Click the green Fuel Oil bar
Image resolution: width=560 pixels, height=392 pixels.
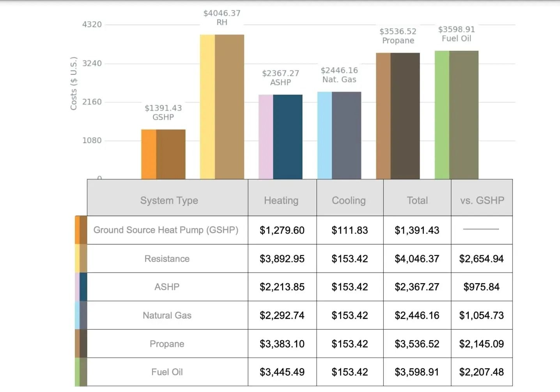456,113
